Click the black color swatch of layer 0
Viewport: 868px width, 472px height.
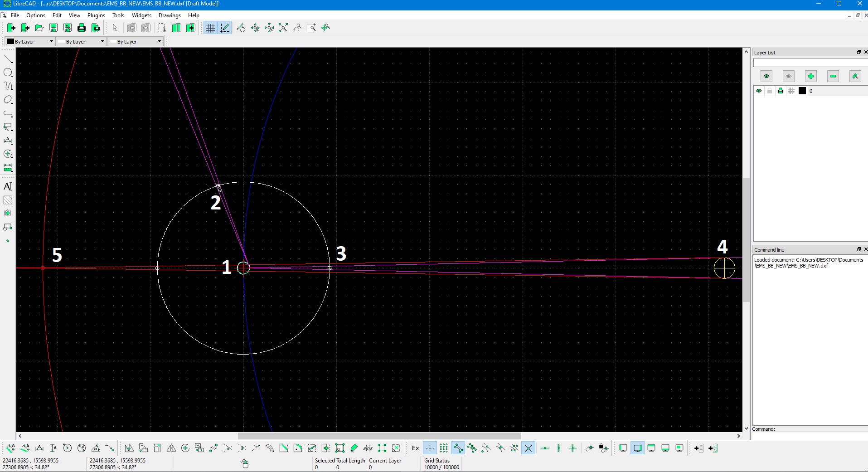[x=802, y=91]
